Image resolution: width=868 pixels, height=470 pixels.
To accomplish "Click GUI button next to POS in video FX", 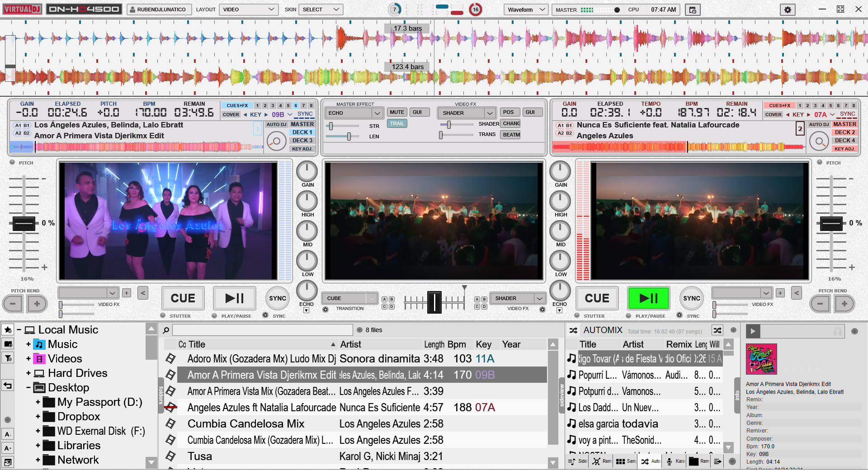I will click(x=532, y=112).
